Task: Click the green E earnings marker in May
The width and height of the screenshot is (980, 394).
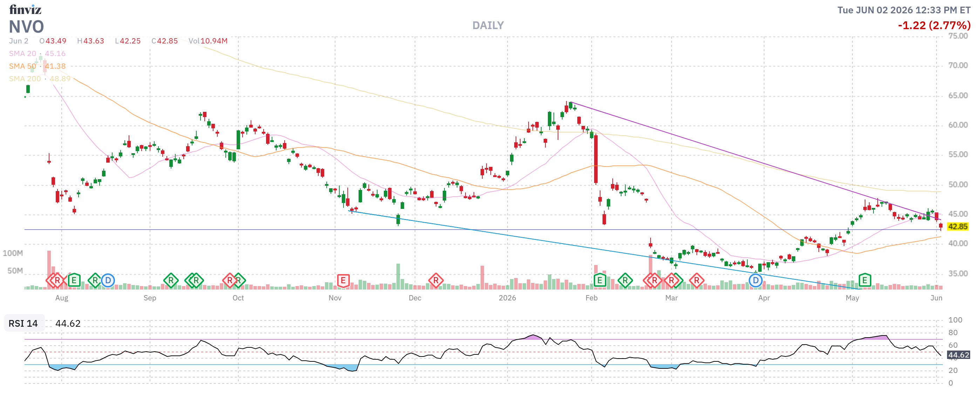Action: point(865,281)
